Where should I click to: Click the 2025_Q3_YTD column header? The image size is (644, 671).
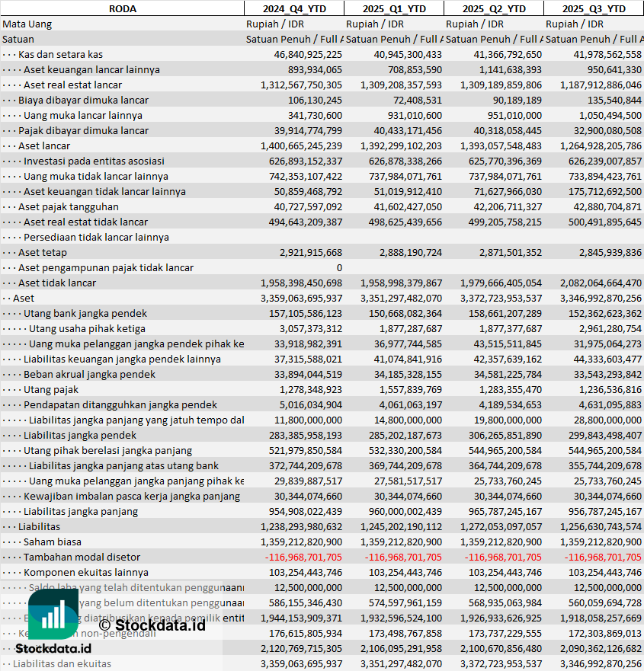coord(594,8)
